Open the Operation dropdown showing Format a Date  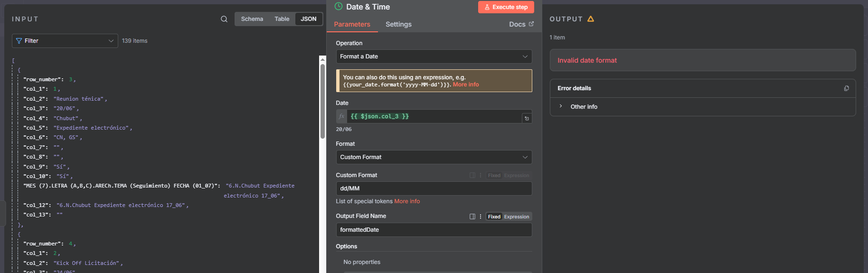[x=434, y=56]
